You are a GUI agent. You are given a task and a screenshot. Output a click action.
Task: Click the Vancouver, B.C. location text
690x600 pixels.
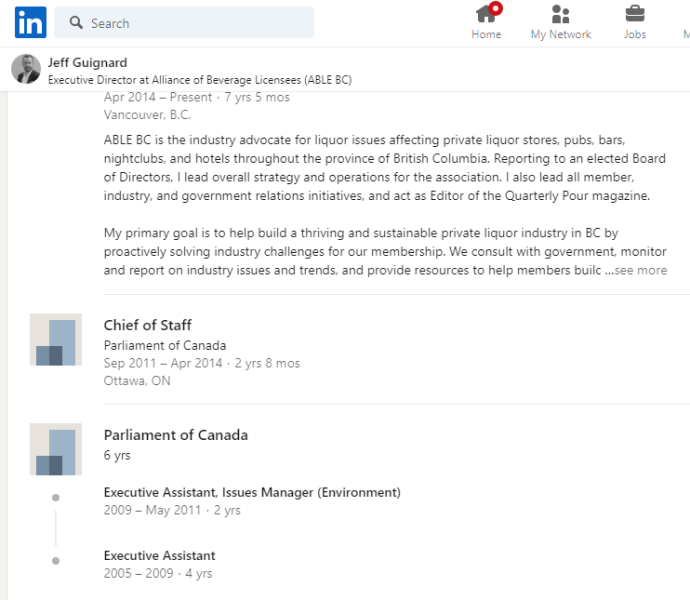pyautogui.click(x=147, y=115)
